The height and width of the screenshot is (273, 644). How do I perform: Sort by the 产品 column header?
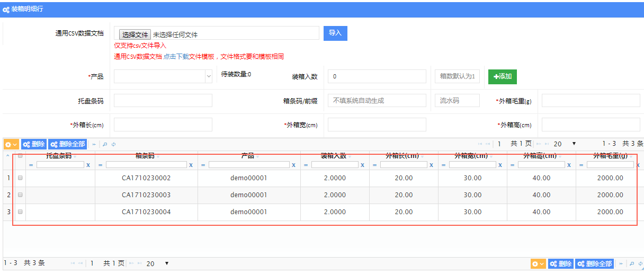coord(247,156)
